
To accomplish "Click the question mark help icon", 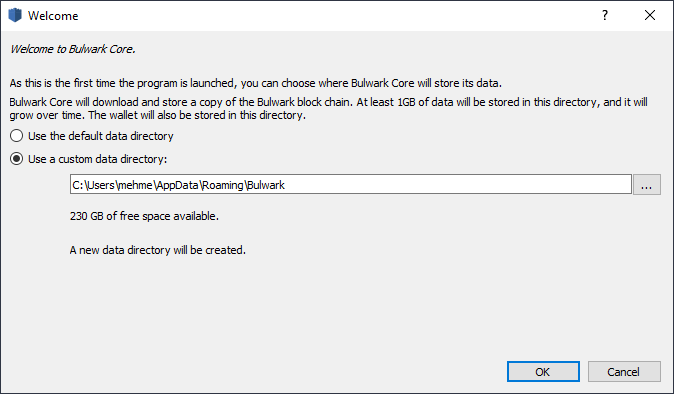I will [x=605, y=15].
